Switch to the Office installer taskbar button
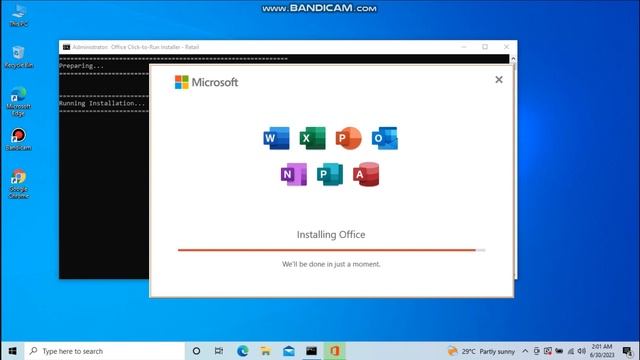This screenshot has width=640, height=360. pos(335,351)
